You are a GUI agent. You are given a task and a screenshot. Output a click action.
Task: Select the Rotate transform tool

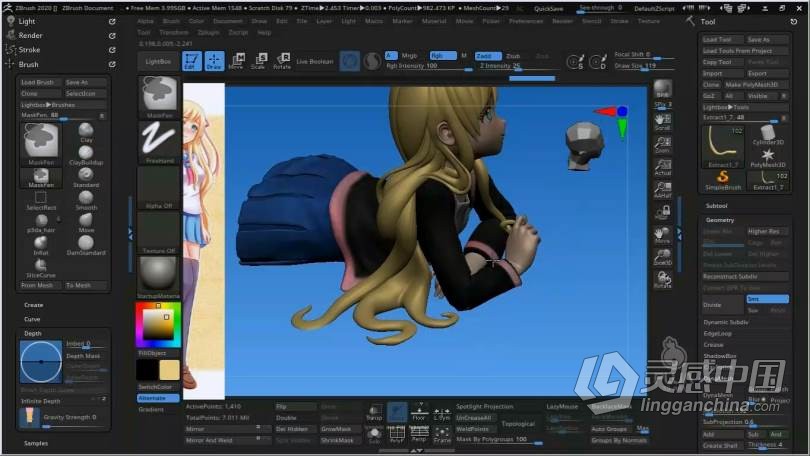[282, 61]
